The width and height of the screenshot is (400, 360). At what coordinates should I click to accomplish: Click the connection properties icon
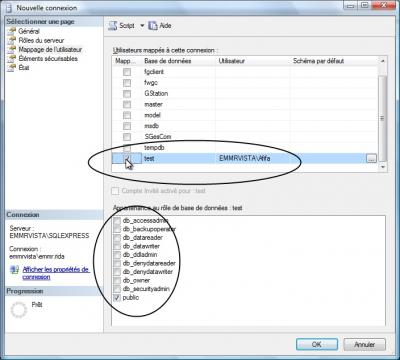point(14,270)
